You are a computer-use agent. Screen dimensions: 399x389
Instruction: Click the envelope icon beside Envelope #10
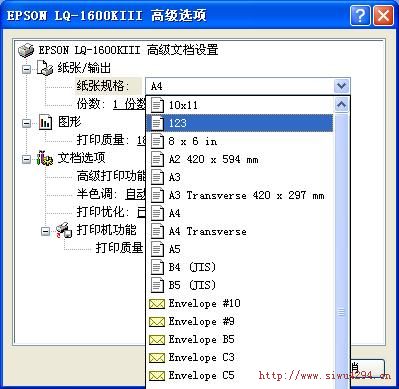157,304
